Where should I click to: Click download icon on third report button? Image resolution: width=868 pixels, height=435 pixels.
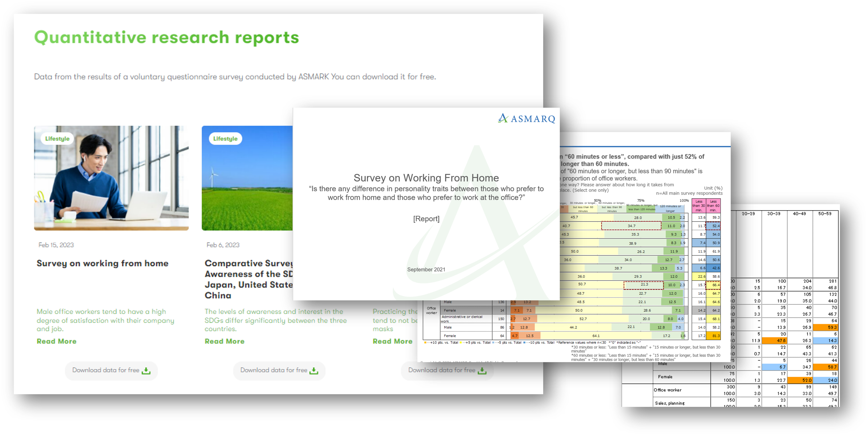(482, 371)
